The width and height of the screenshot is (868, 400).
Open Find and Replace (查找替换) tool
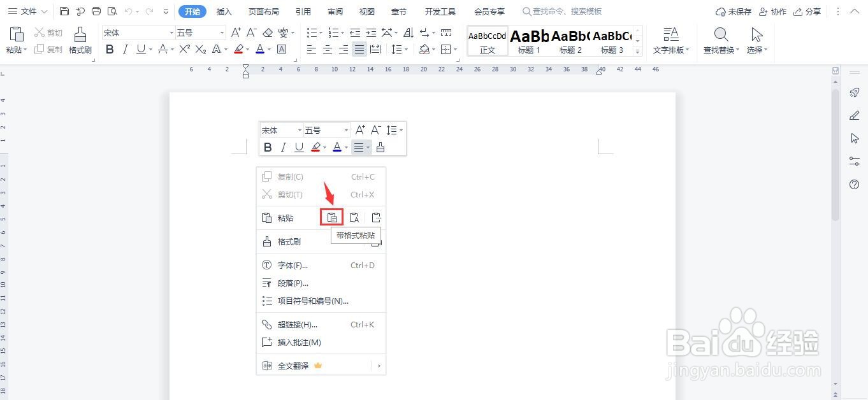pos(721,40)
